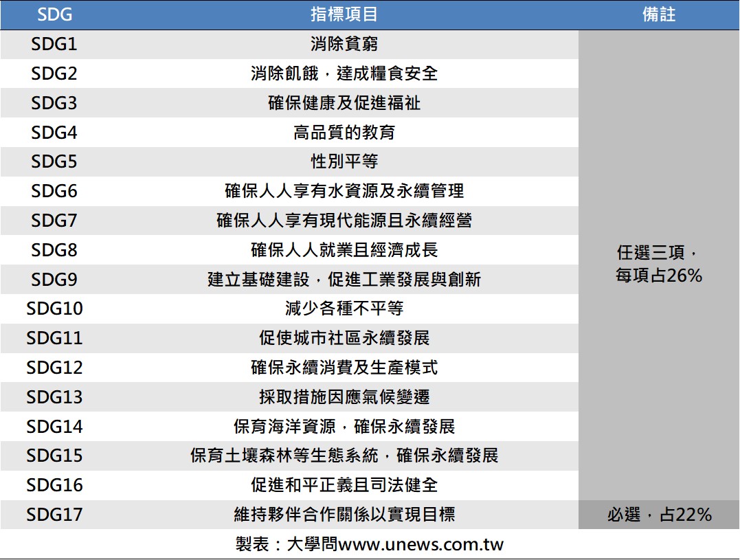Click 消除飢餓，達成糧食安全 text
The image size is (740, 560).
coord(344,73)
